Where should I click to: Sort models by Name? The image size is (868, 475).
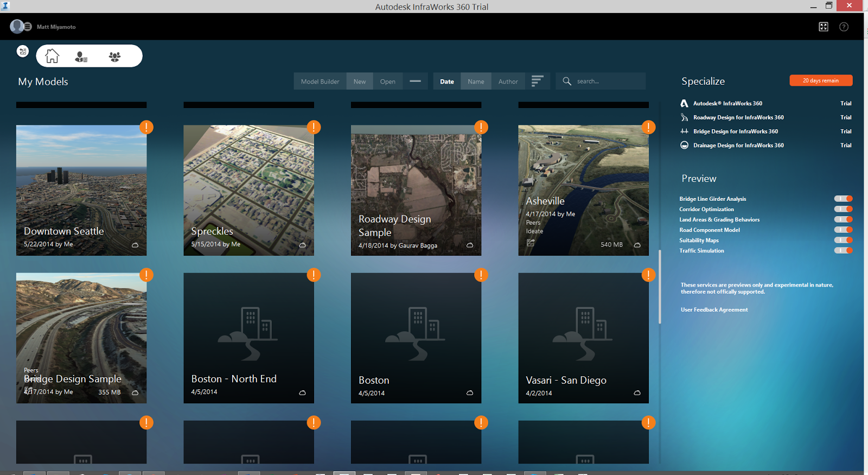click(x=476, y=81)
